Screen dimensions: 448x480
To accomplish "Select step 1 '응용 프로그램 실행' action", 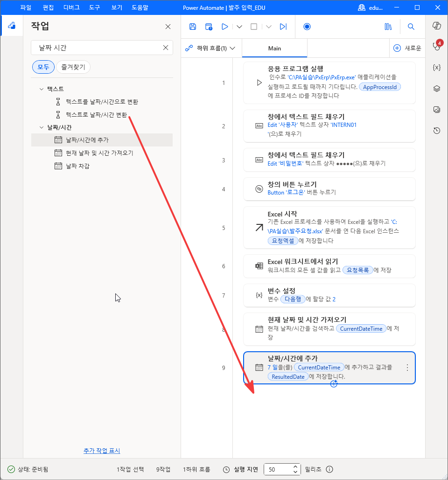I will pyautogui.click(x=329, y=83).
